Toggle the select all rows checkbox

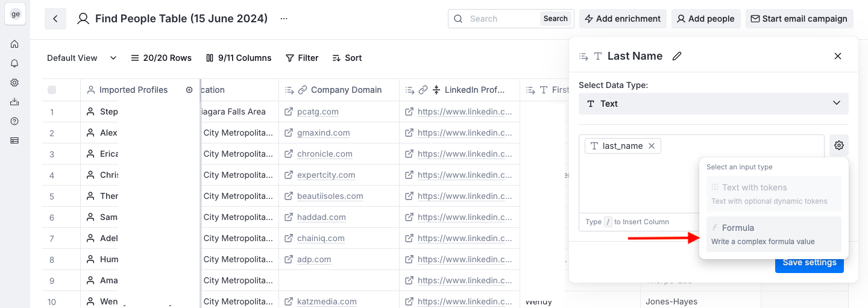(52, 90)
